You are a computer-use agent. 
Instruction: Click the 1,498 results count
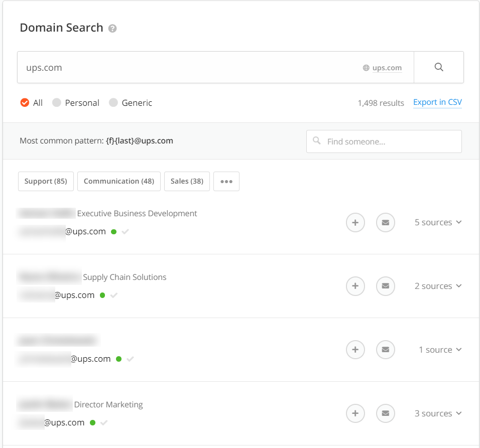[381, 103]
